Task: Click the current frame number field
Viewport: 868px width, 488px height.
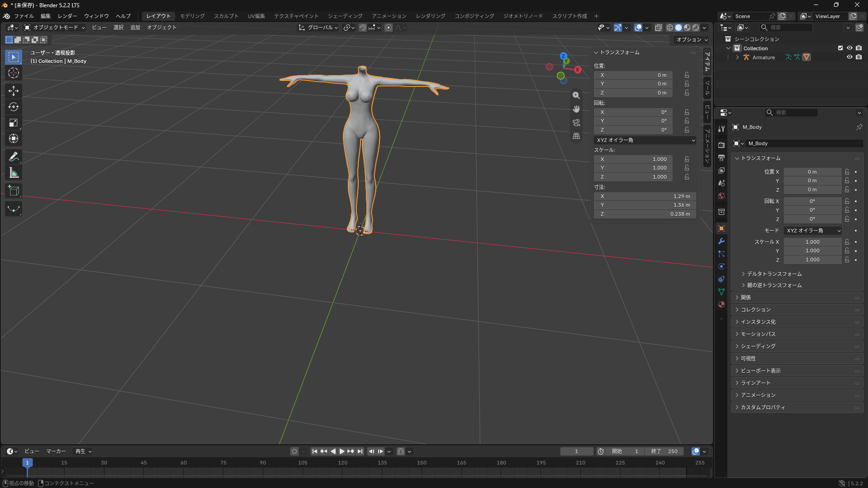Action: 577,451
